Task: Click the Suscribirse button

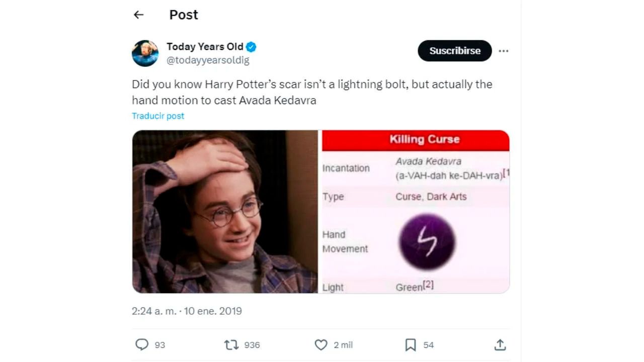Action: click(x=454, y=51)
